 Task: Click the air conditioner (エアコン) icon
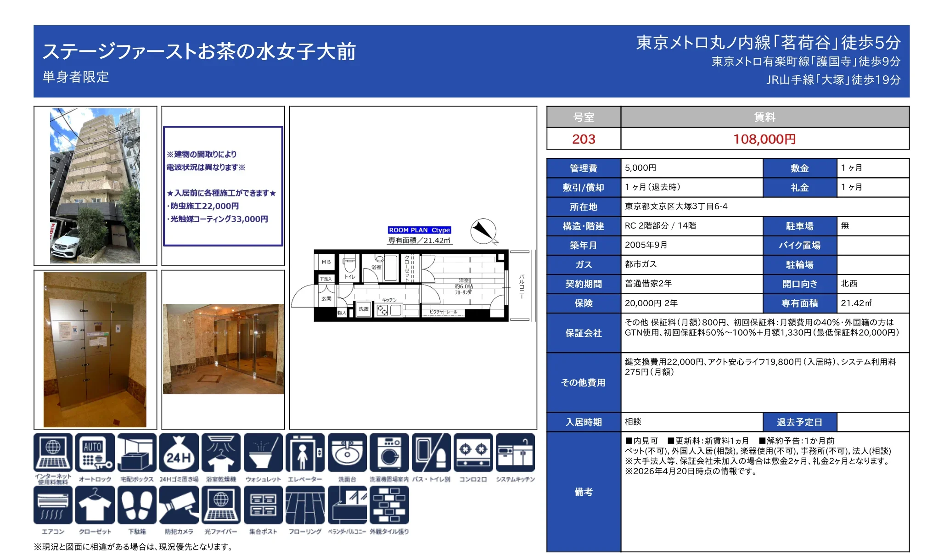[x=53, y=505]
